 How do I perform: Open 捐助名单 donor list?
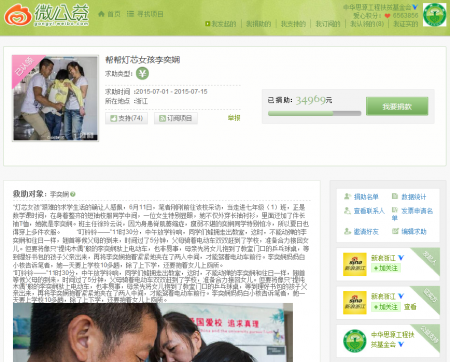tap(362, 197)
